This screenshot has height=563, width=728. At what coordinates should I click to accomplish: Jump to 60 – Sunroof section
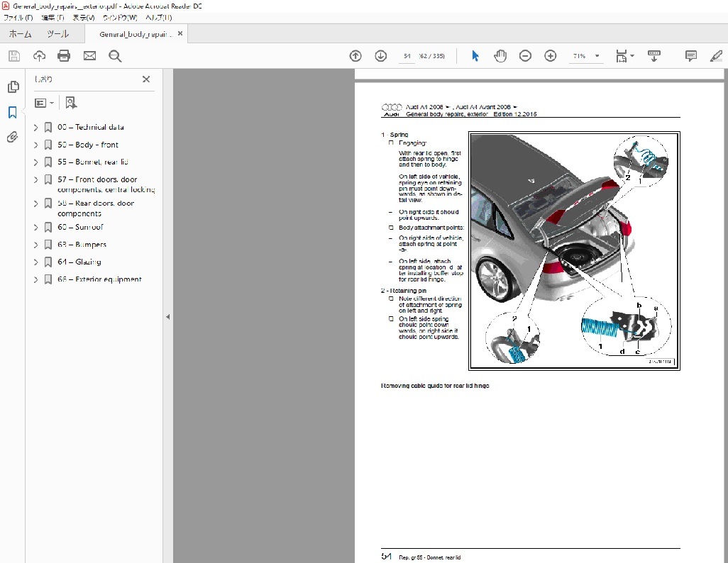pos(80,227)
